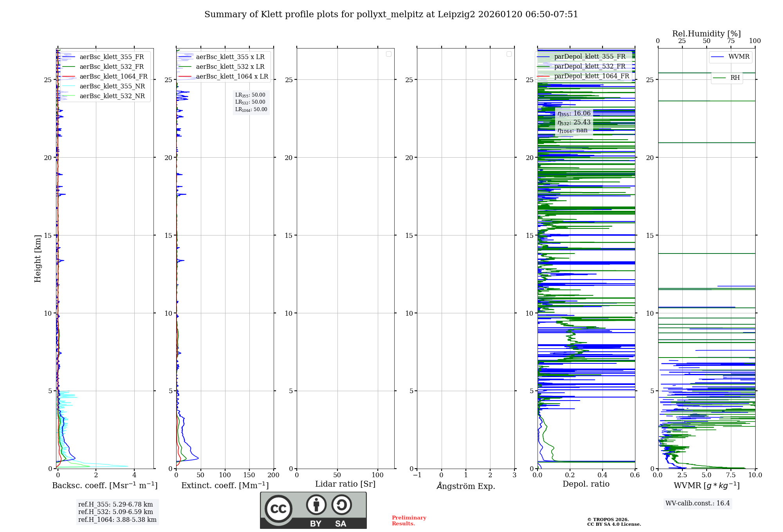Click the CC Creative Commons circle icon
The width and height of the screenshot is (783, 532).
coord(278,509)
